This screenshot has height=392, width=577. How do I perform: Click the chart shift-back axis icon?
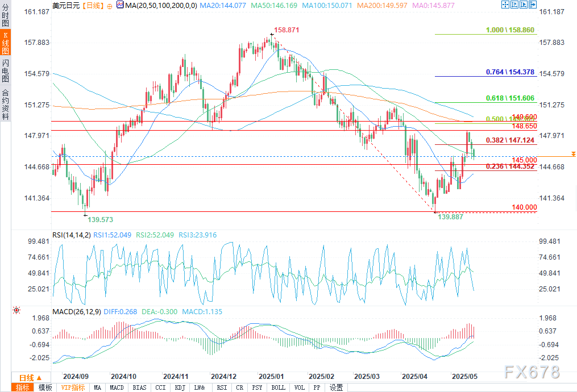514,5
